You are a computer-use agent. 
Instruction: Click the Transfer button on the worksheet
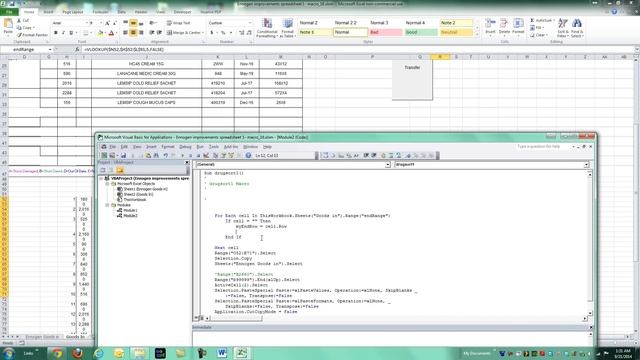tap(412, 80)
